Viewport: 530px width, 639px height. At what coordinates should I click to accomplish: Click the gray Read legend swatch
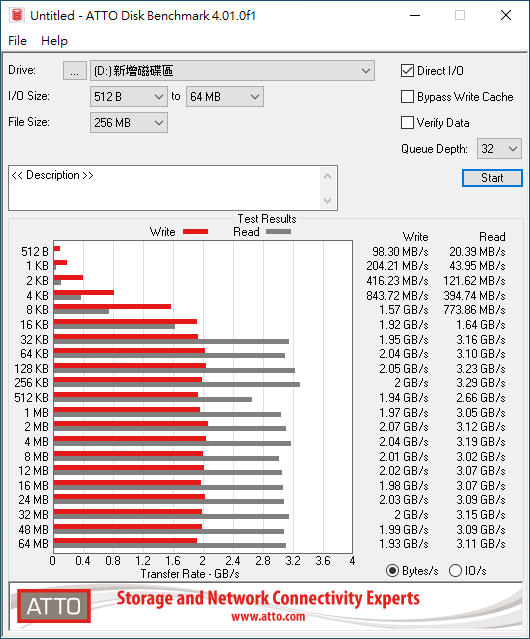pyautogui.click(x=279, y=232)
